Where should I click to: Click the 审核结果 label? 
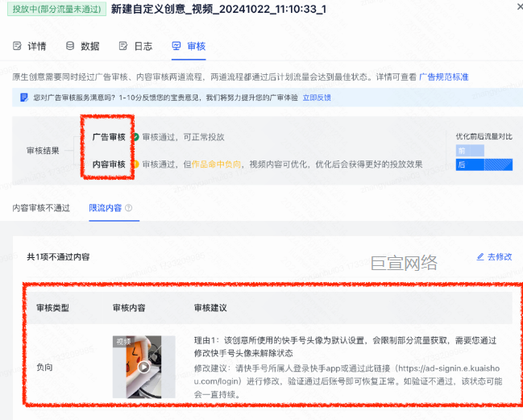[43, 151]
